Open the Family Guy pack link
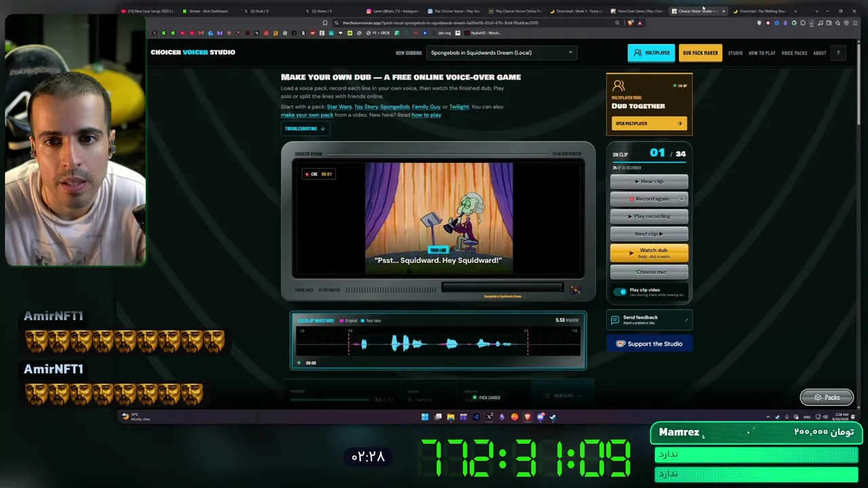868x488 pixels. click(x=426, y=106)
